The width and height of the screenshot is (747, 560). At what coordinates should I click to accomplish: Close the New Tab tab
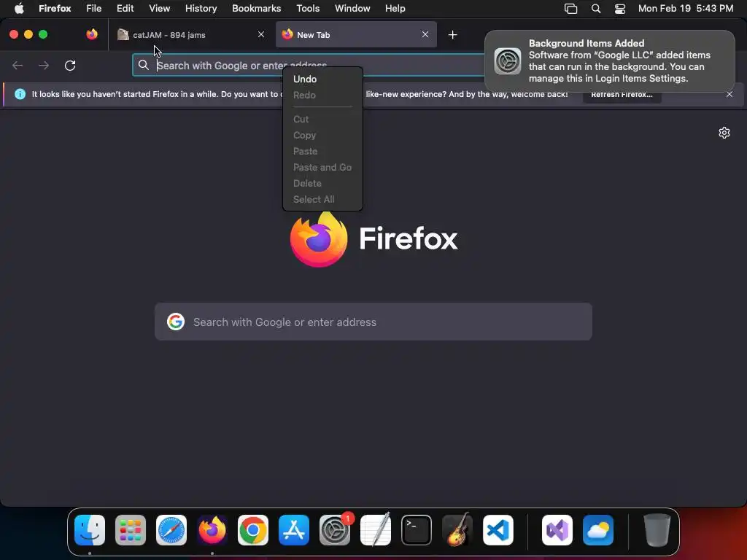tap(425, 34)
